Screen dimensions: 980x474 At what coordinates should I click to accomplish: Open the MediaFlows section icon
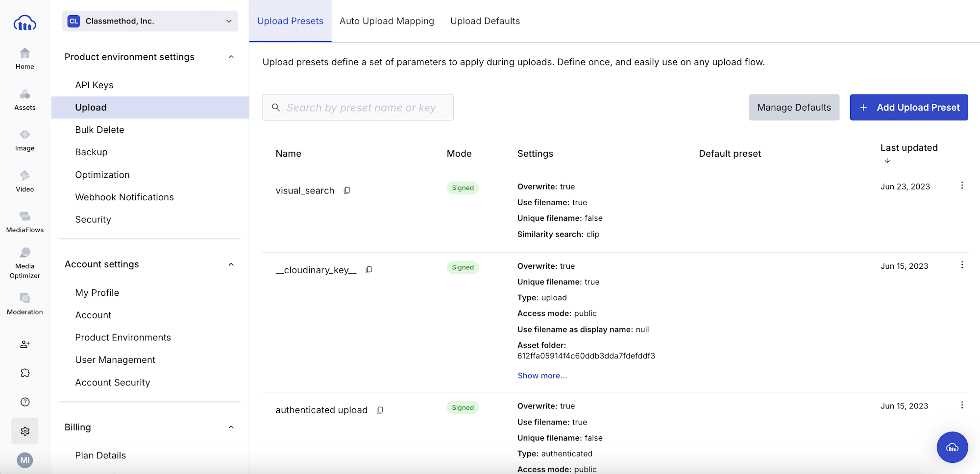pyautogui.click(x=24, y=216)
